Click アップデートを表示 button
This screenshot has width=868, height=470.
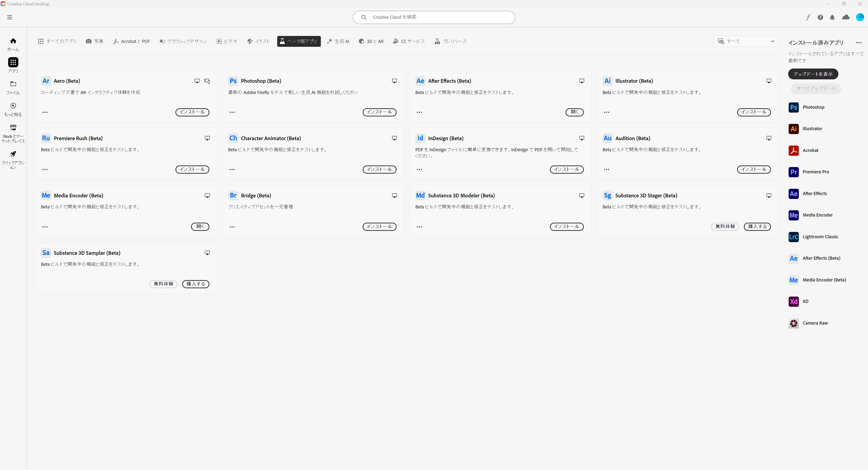(x=813, y=74)
